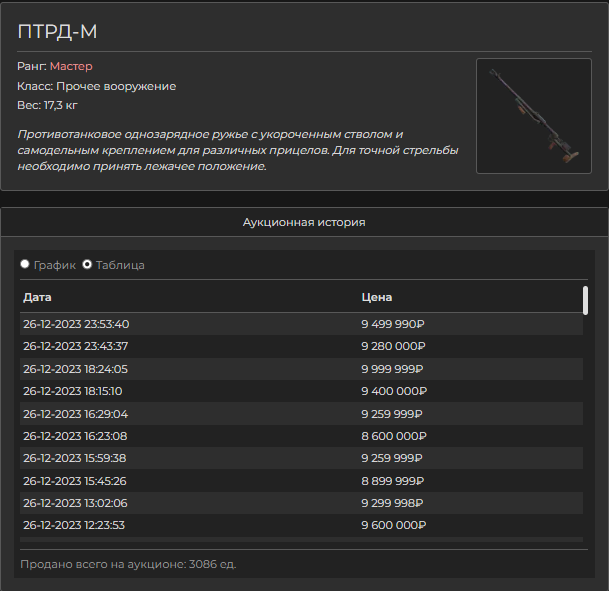This screenshot has width=609, height=591.
Task: Click the Дата column header
Action: (37, 297)
